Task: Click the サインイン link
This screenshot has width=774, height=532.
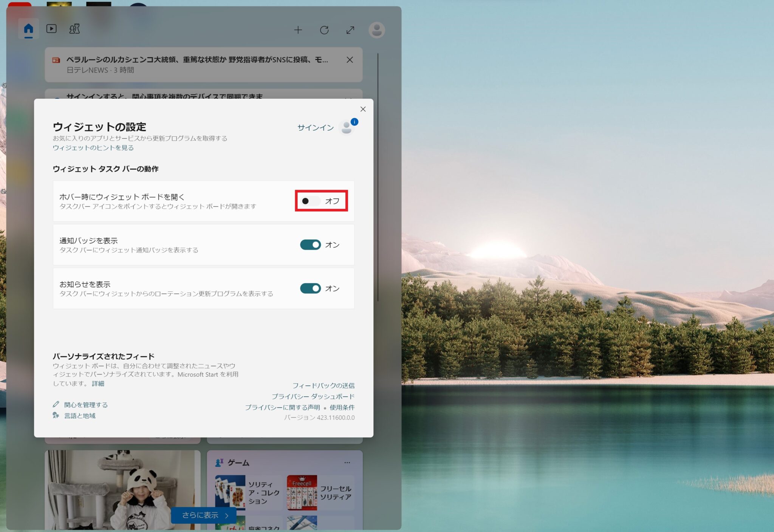Action: (315, 128)
